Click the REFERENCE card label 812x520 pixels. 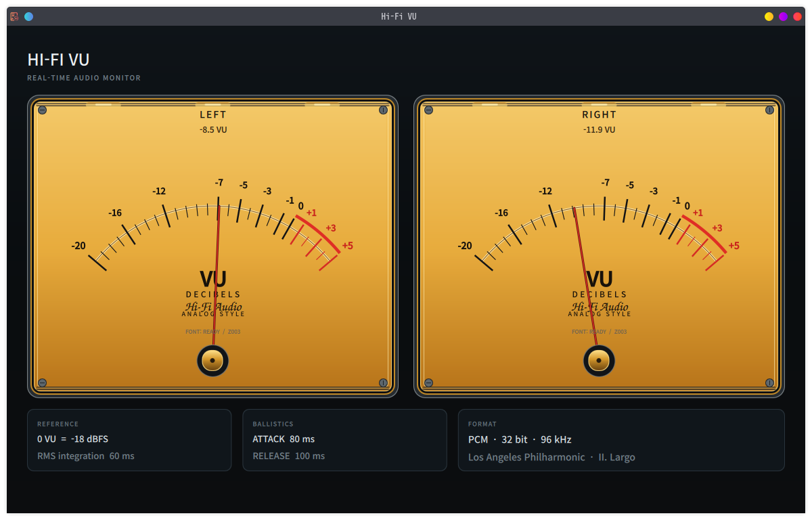[58, 424]
